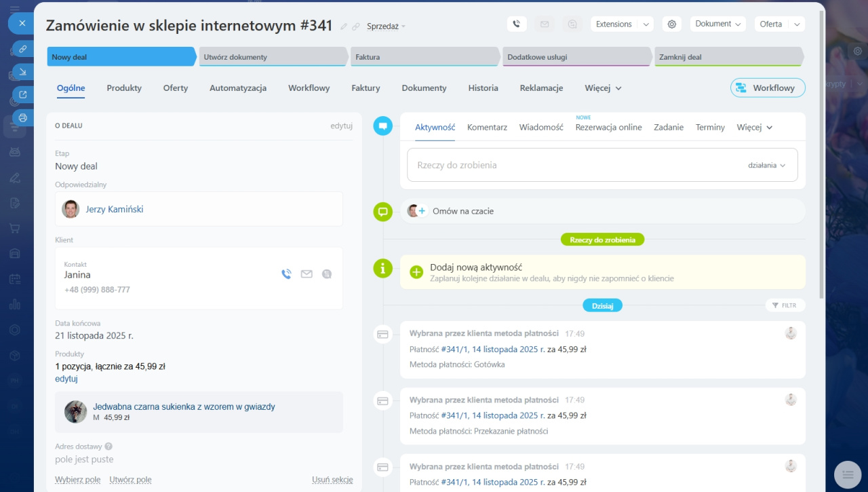Open the Dokument dropdown menu

click(717, 24)
